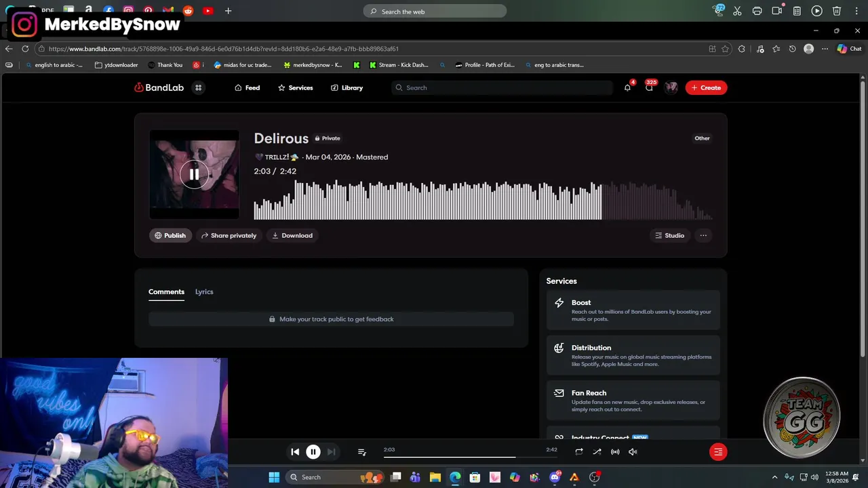Open File Explorer from taskbar

[435, 477]
